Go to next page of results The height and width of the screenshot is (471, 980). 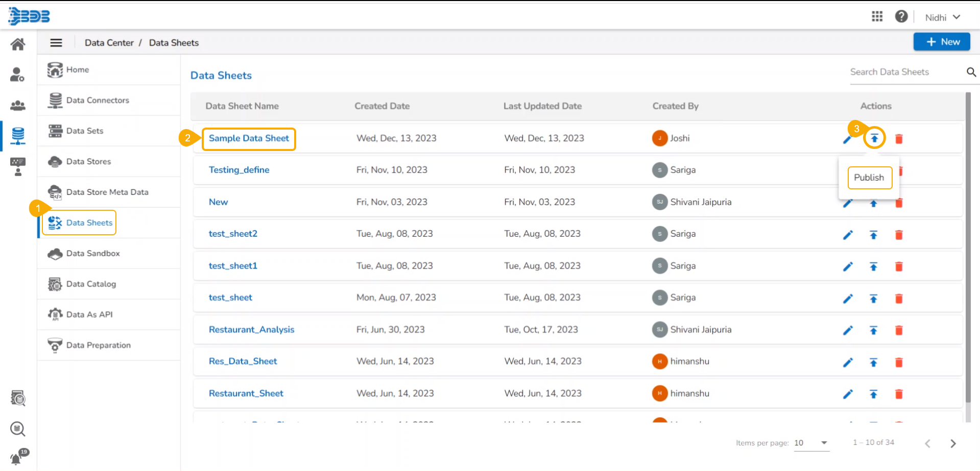tap(952, 443)
